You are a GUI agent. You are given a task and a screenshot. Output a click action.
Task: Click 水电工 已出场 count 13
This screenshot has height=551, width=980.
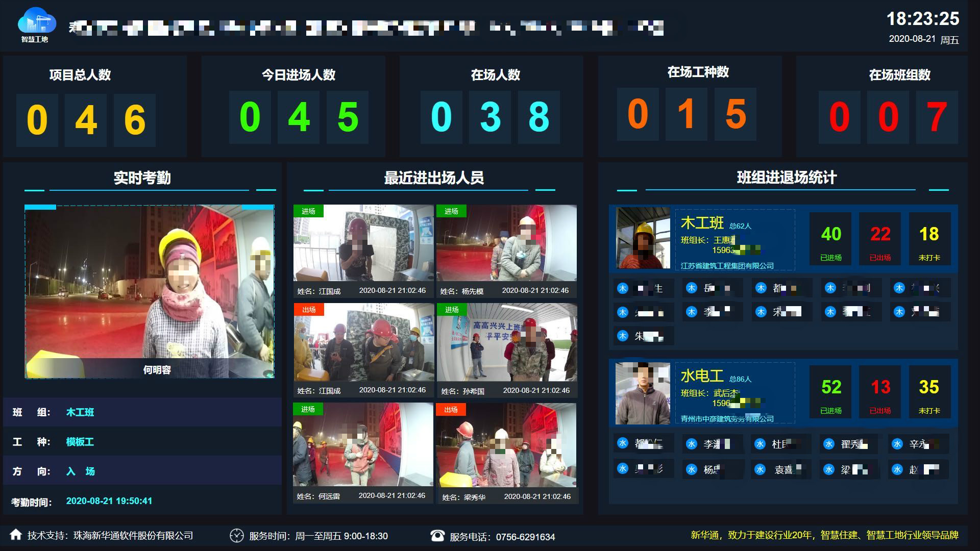[880, 387]
